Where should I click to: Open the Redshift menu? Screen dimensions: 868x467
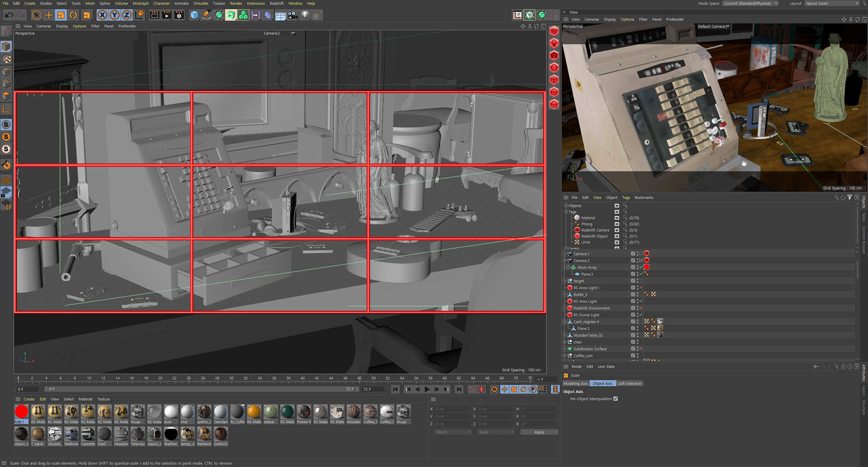coord(277,3)
